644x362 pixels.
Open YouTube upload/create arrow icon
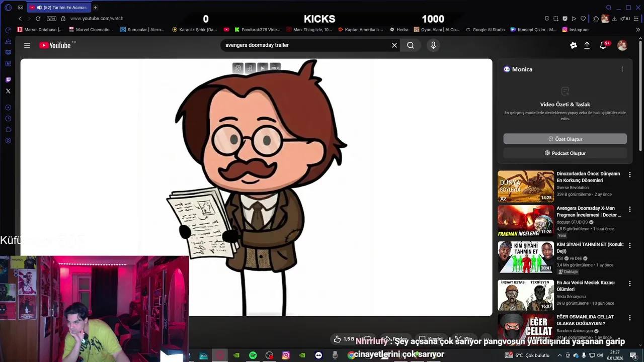(x=587, y=45)
